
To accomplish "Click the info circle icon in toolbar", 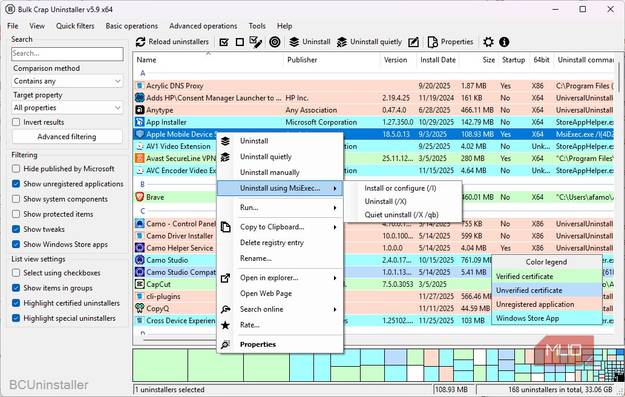I will tap(504, 42).
